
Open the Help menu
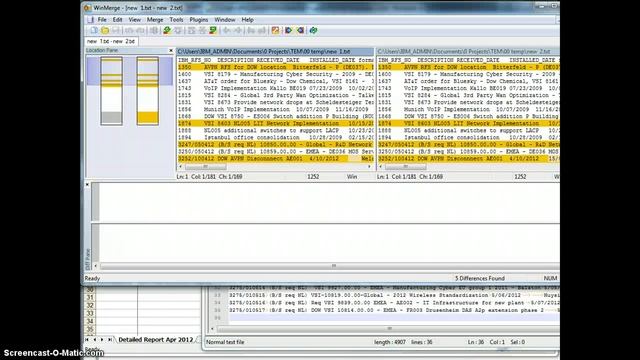(x=247, y=20)
